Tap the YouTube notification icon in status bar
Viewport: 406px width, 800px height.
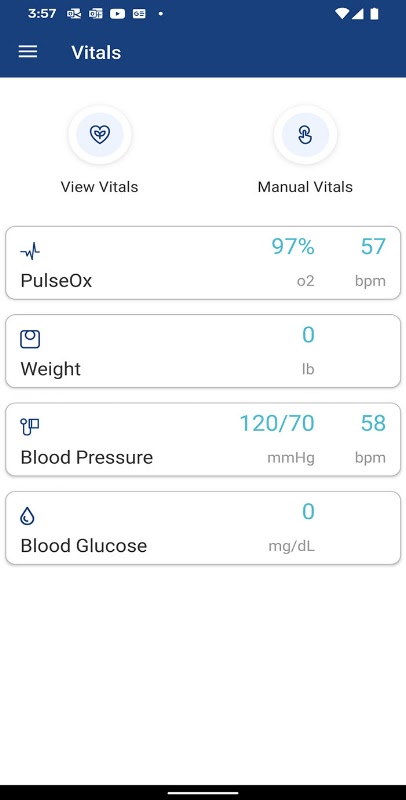coord(117,14)
